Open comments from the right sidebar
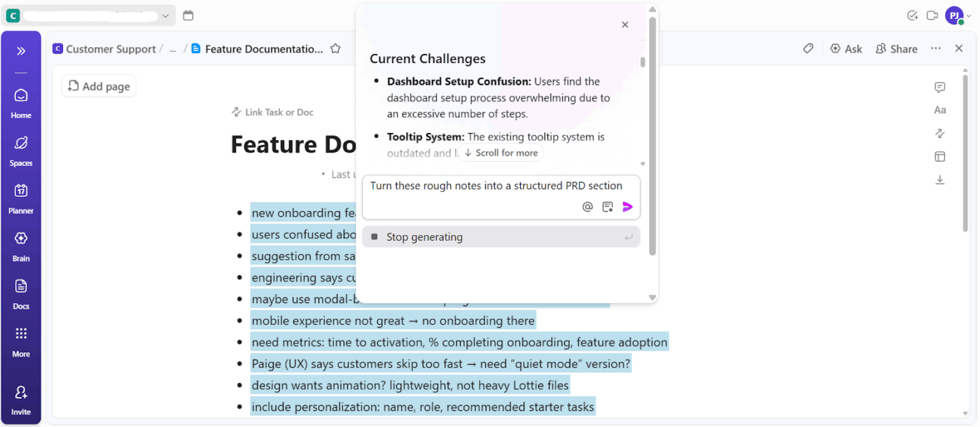The width and height of the screenshot is (980, 427). pyautogui.click(x=940, y=87)
